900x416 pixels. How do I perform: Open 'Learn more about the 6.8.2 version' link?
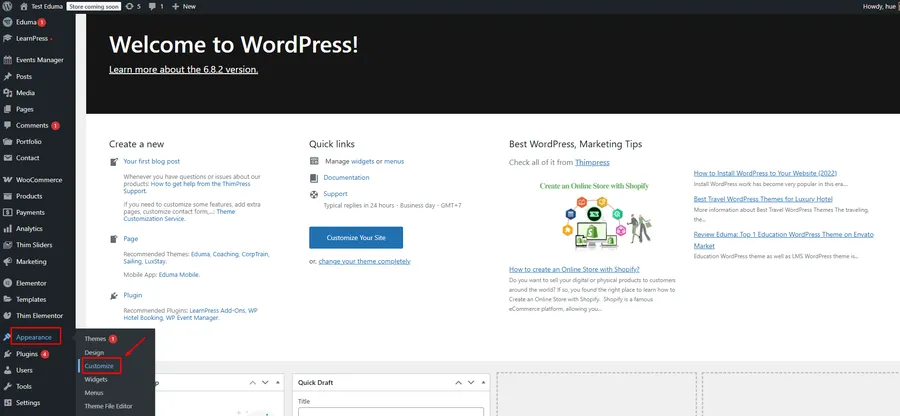pyautogui.click(x=183, y=69)
